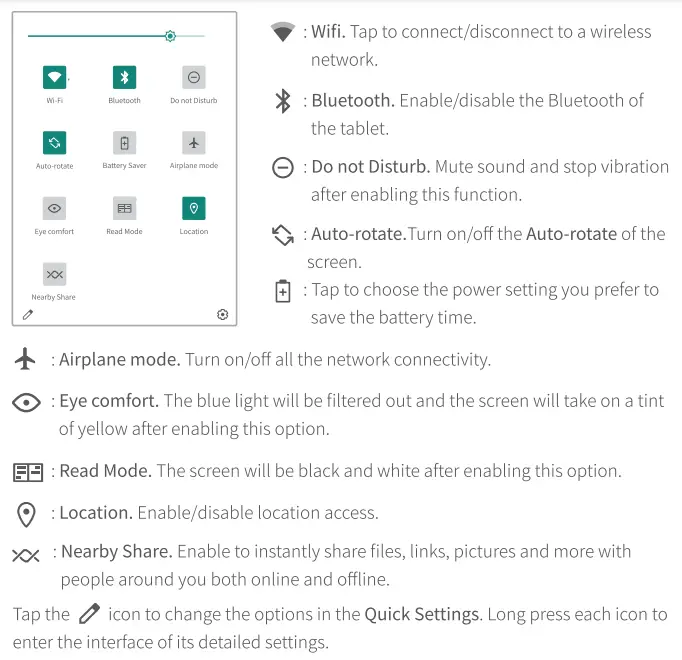Disable the Location tile in quick settings

(194, 208)
